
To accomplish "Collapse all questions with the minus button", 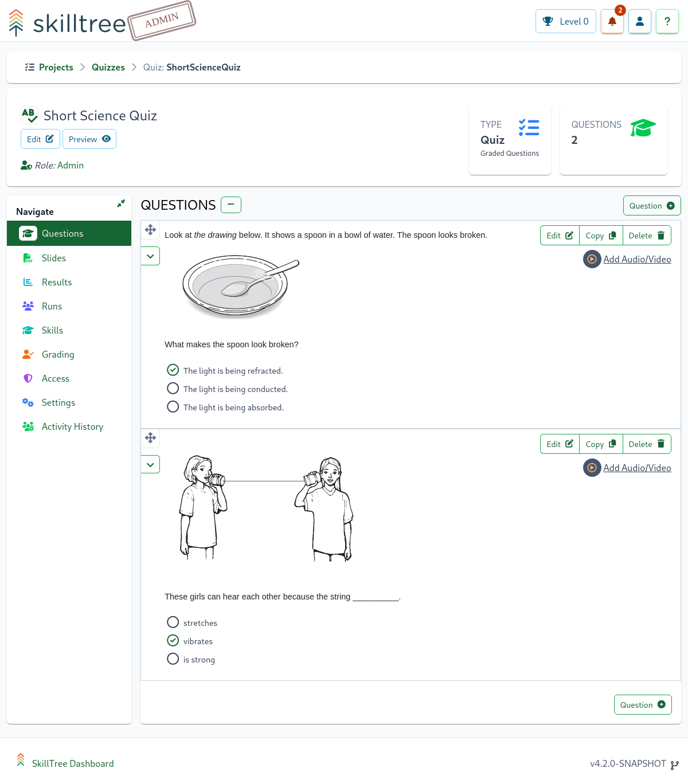I will click(230, 205).
